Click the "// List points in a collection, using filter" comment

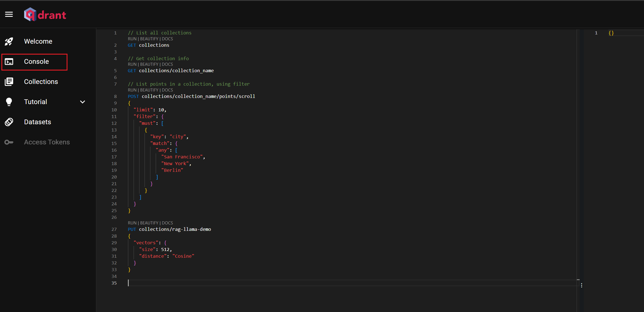click(x=189, y=84)
